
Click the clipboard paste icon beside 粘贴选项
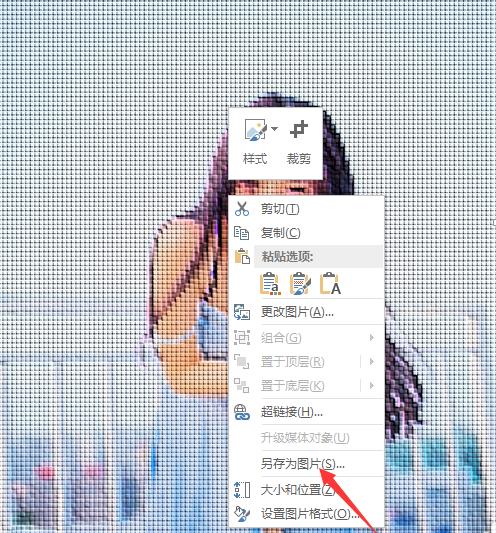(x=242, y=256)
